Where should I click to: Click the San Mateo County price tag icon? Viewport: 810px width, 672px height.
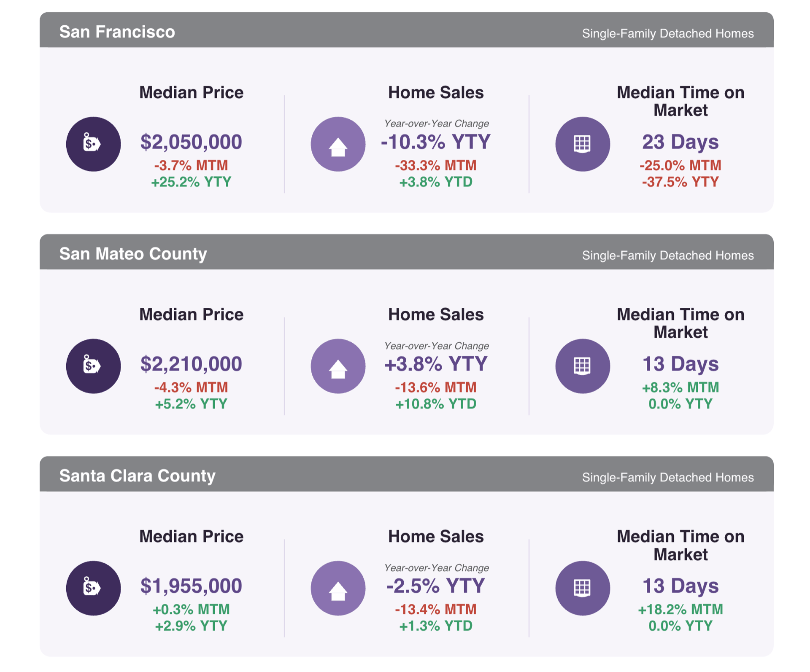[93, 366]
